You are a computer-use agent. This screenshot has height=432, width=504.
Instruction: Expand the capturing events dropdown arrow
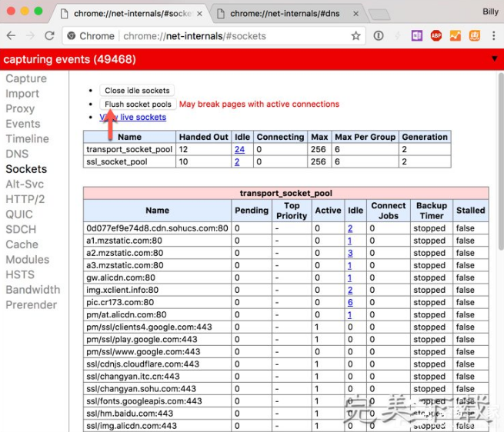(494, 59)
